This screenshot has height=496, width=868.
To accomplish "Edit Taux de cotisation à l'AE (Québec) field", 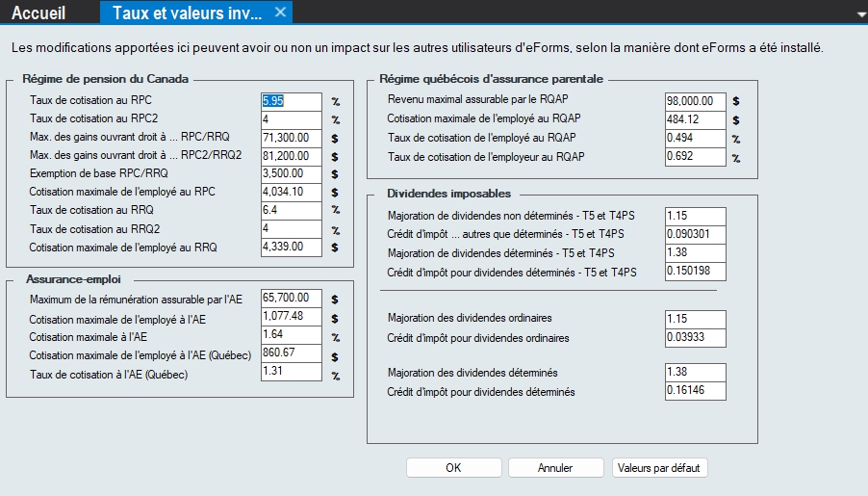I will coord(292,372).
